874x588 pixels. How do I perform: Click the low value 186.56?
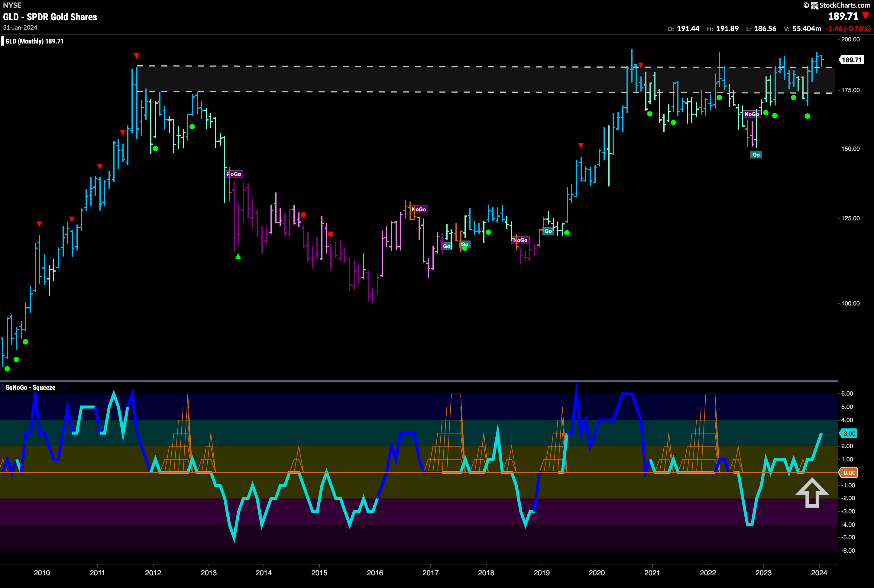click(x=765, y=28)
